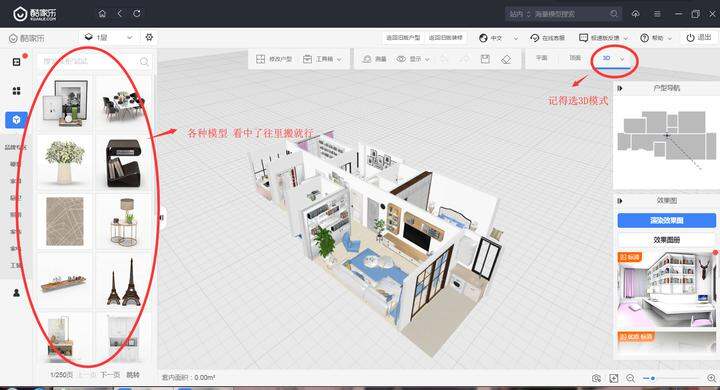
Task: Expand the 3D view mode dropdown arrow
Action: (622, 59)
